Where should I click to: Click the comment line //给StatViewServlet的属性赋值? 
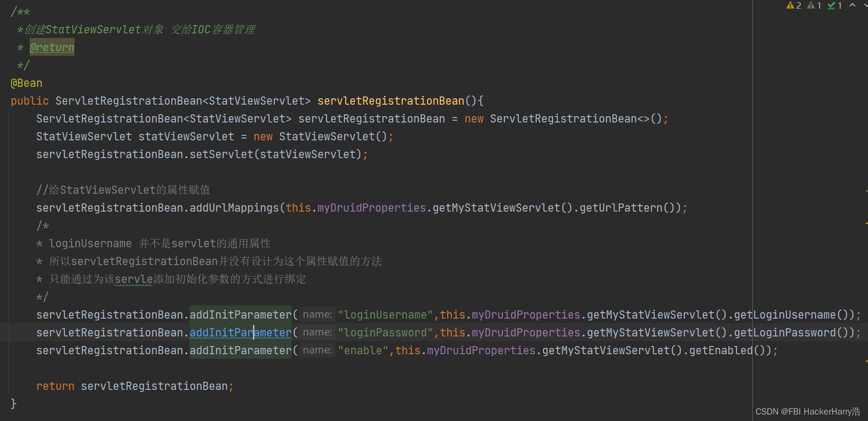123,190
